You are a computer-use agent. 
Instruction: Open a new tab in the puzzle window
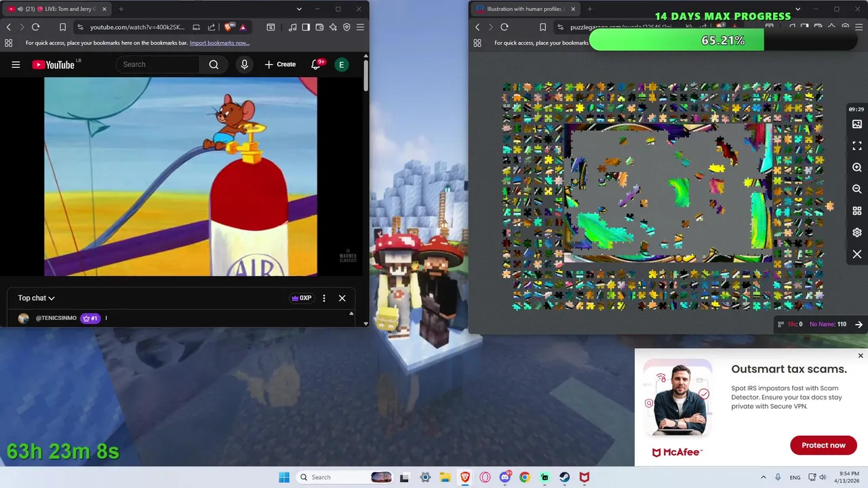(x=589, y=9)
